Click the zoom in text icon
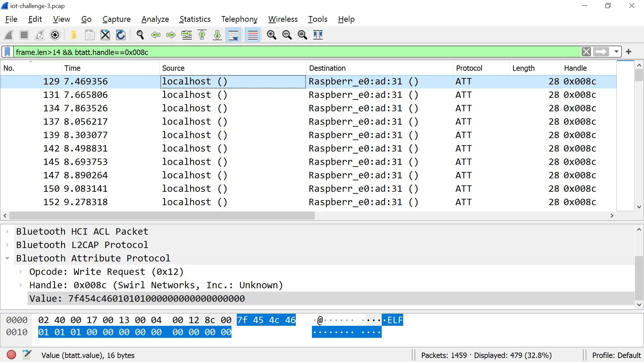The width and height of the screenshot is (644, 362). [271, 35]
